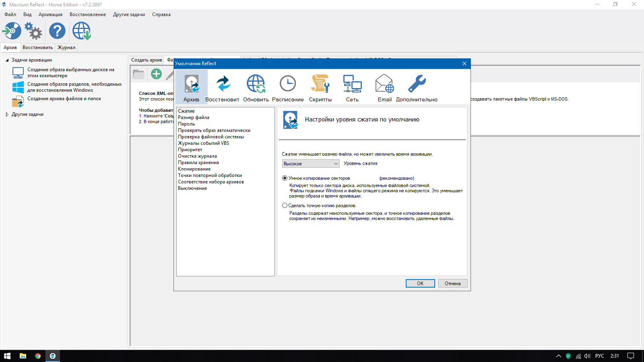The width and height of the screenshot is (644, 362).
Task: Click Создание образов разделов для восстановления Windows
Action: [74, 87]
